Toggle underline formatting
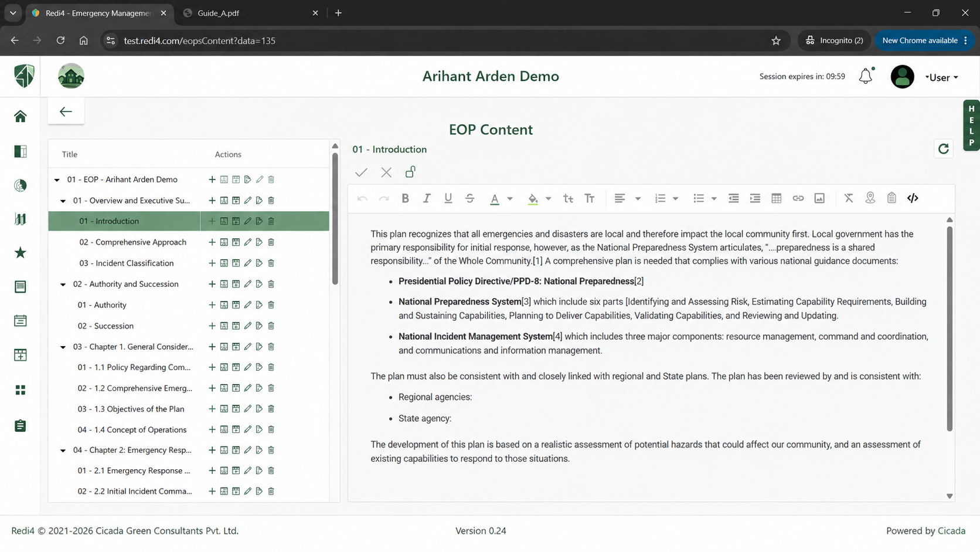Viewport: 980px width, 552px height. pos(448,198)
